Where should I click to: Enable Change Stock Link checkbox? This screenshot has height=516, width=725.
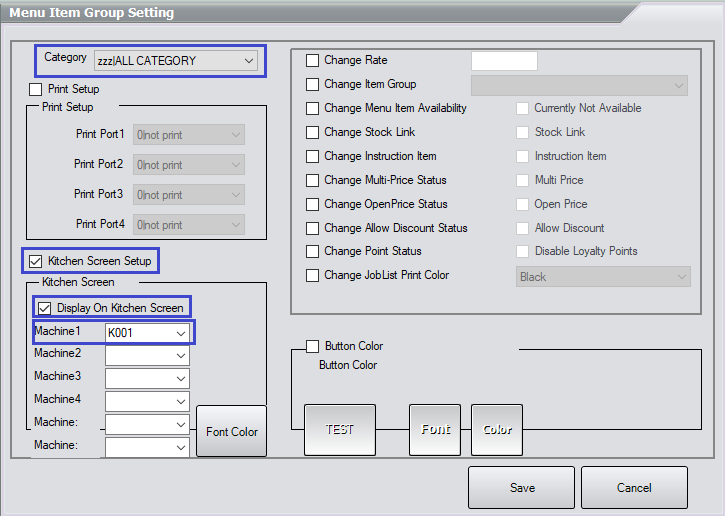click(313, 132)
